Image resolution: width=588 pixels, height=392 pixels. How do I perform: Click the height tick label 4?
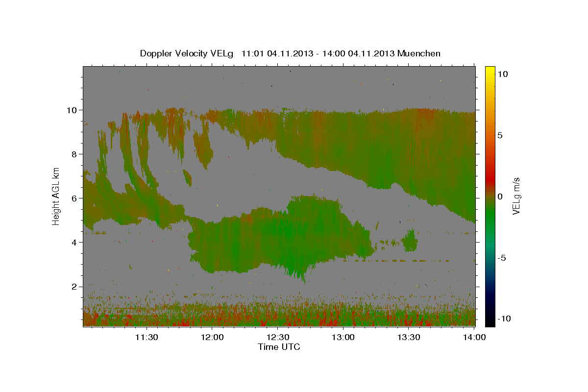[x=74, y=242]
